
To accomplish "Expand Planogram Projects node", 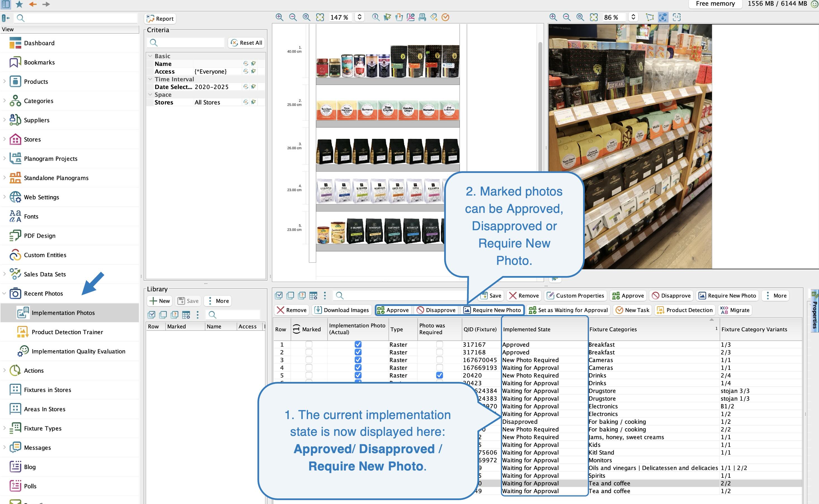I will [x=4, y=158].
